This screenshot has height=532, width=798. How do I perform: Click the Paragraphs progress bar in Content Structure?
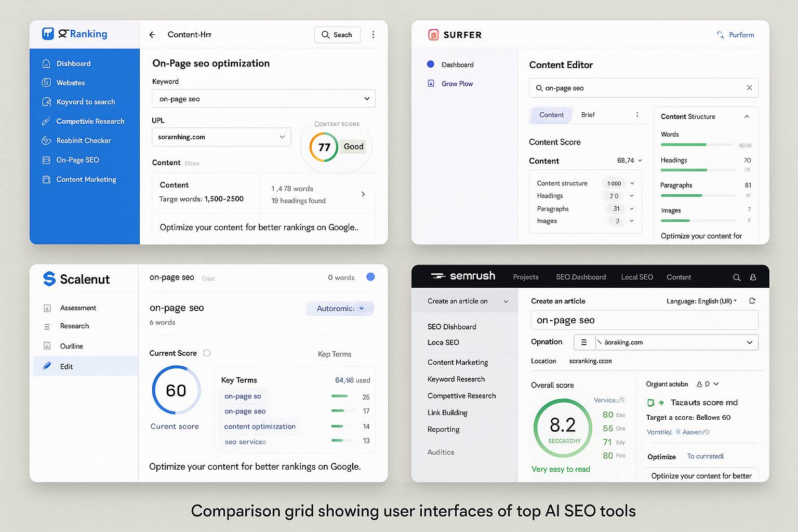click(698, 195)
